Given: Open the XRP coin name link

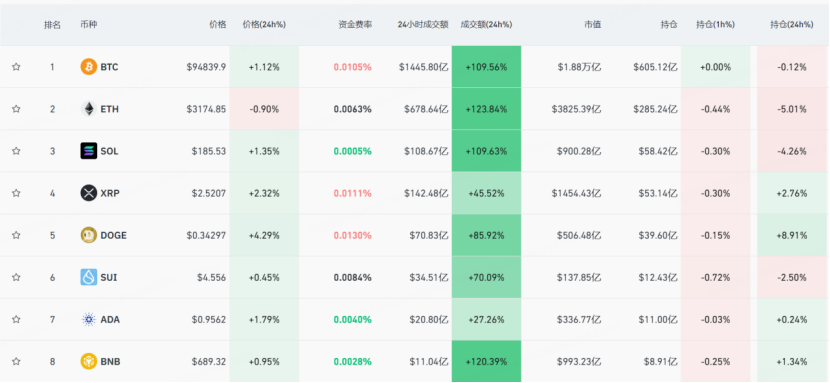Looking at the screenshot, I should [110, 193].
